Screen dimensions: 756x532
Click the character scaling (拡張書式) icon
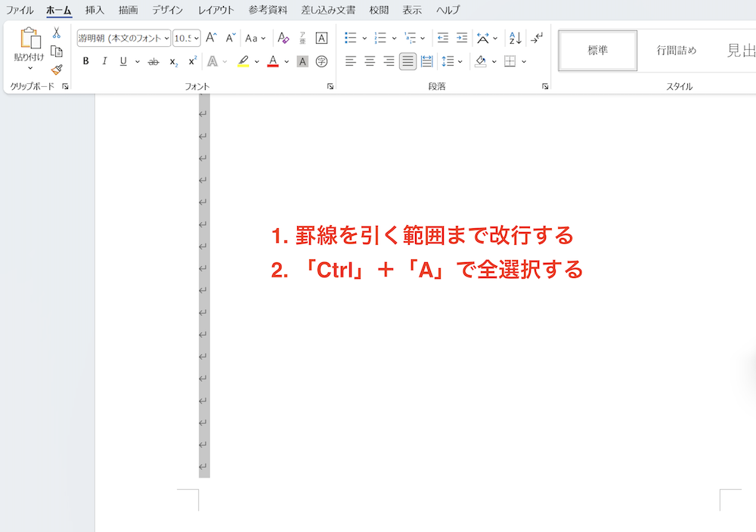[x=482, y=38]
